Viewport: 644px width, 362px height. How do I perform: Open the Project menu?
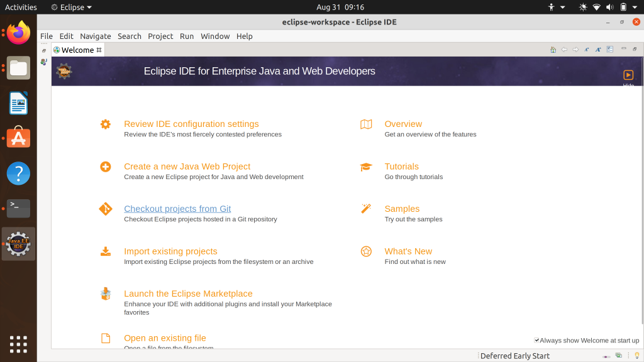[x=160, y=36]
